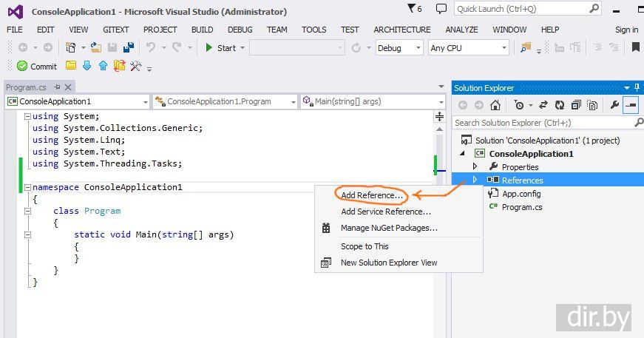Click the Sign in link
Screen dimensions: 644x338
tap(626, 30)
